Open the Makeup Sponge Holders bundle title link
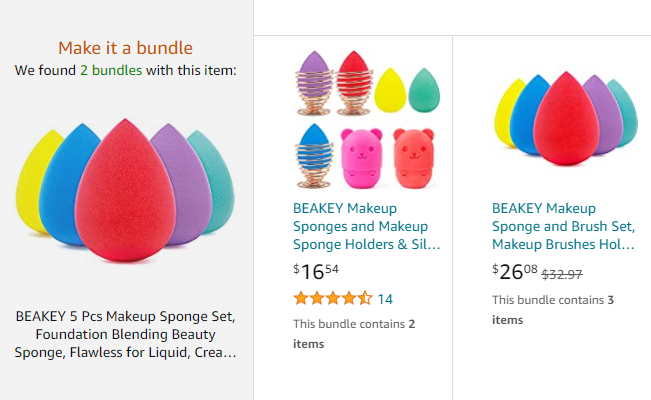The width and height of the screenshot is (651, 400). [366, 226]
